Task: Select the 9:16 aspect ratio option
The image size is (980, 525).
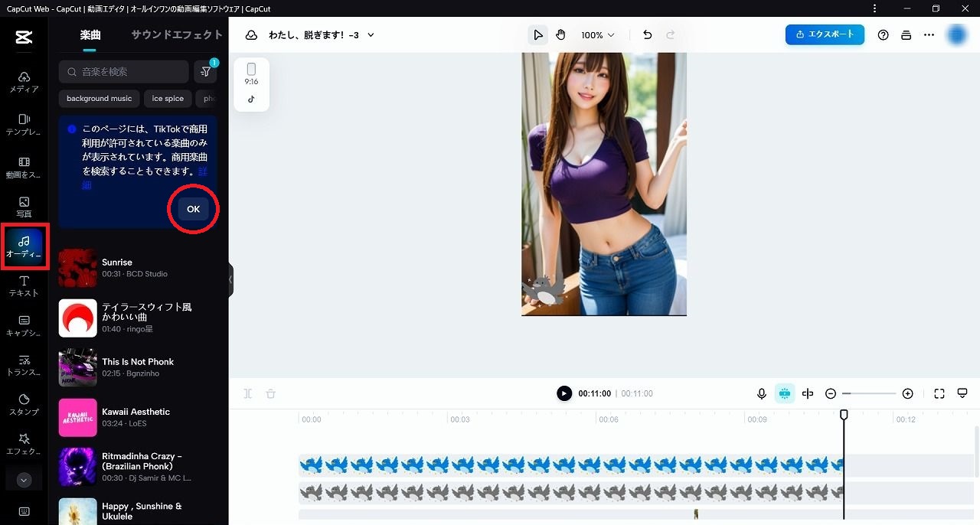Action: point(251,73)
